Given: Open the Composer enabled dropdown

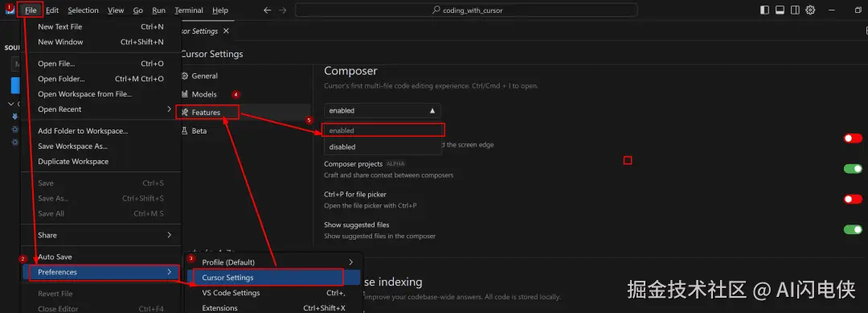Looking at the screenshot, I should [x=383, y=111].
